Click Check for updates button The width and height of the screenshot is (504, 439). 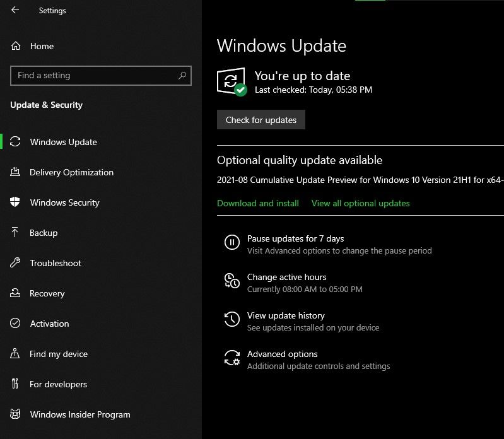261,120
